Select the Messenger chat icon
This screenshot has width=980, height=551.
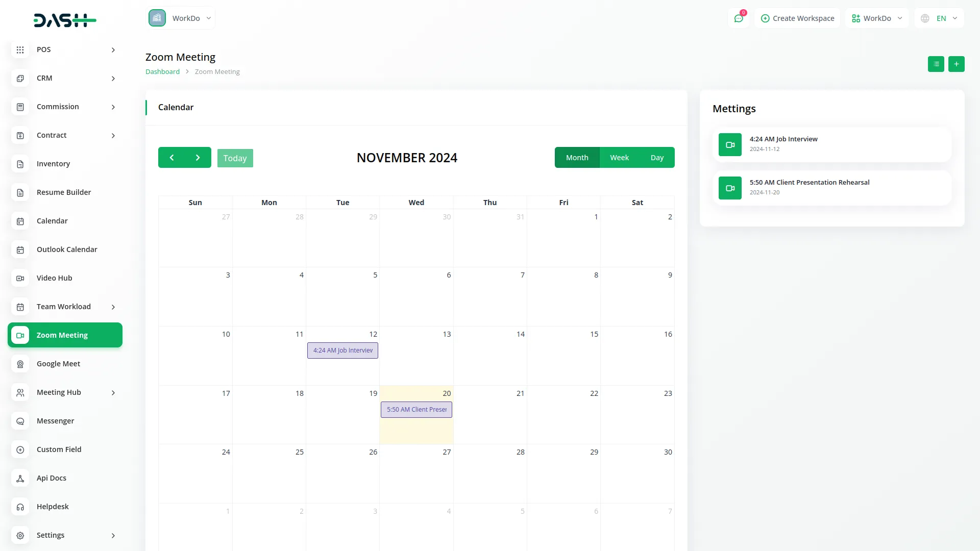coord(20,421)
